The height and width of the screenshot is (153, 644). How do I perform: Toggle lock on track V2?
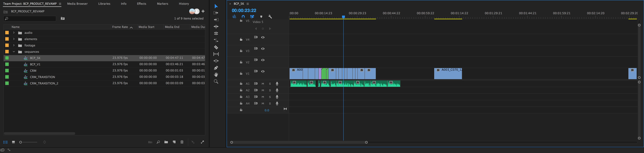tap(241, 62)
